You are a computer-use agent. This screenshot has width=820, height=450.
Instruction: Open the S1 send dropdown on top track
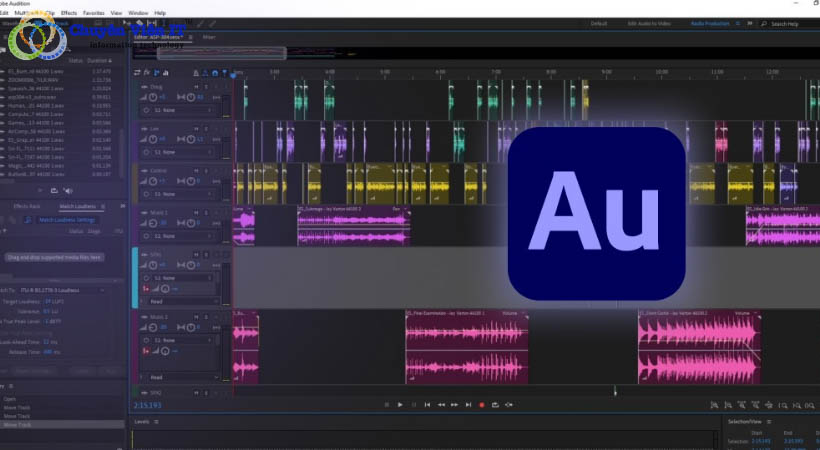pos(184,110)
